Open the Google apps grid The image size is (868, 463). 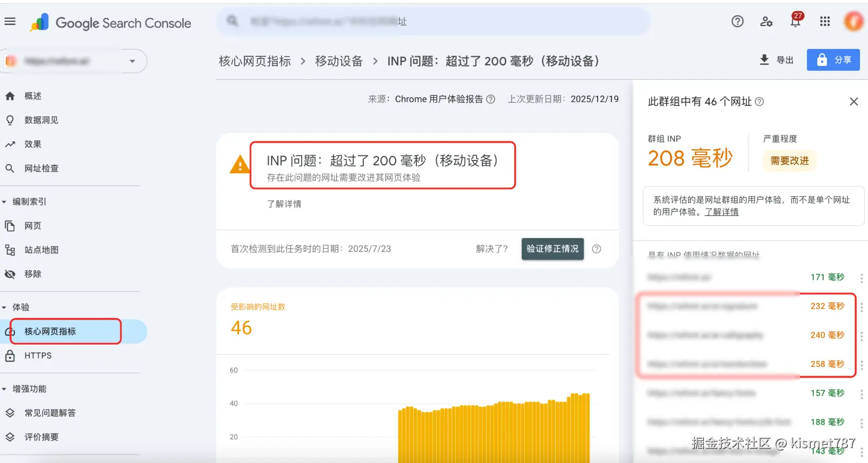(x=825, y=21)
